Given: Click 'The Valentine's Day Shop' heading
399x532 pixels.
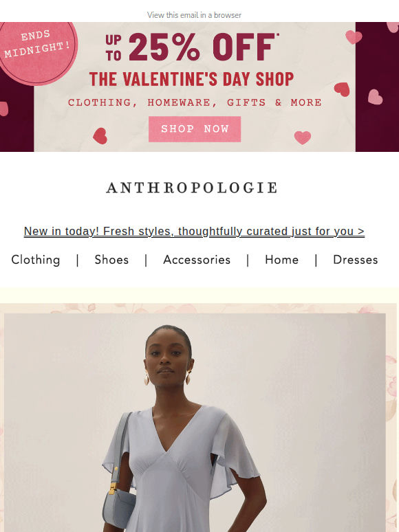Looking at the screenshot, I should pos(192,79).
